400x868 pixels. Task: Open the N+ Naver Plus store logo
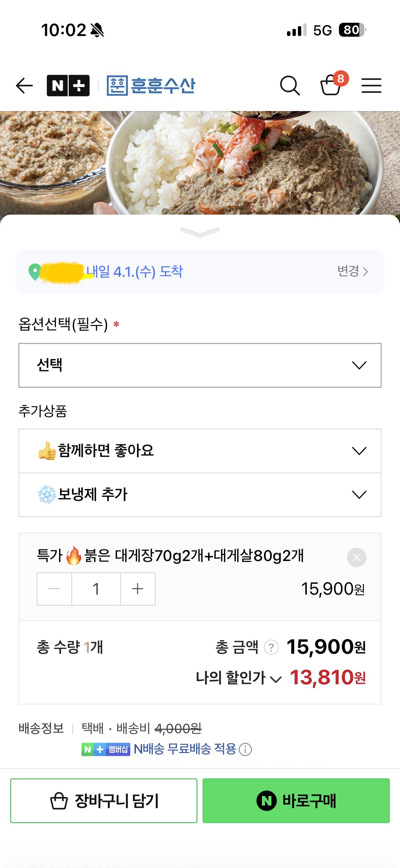(68, 85)
